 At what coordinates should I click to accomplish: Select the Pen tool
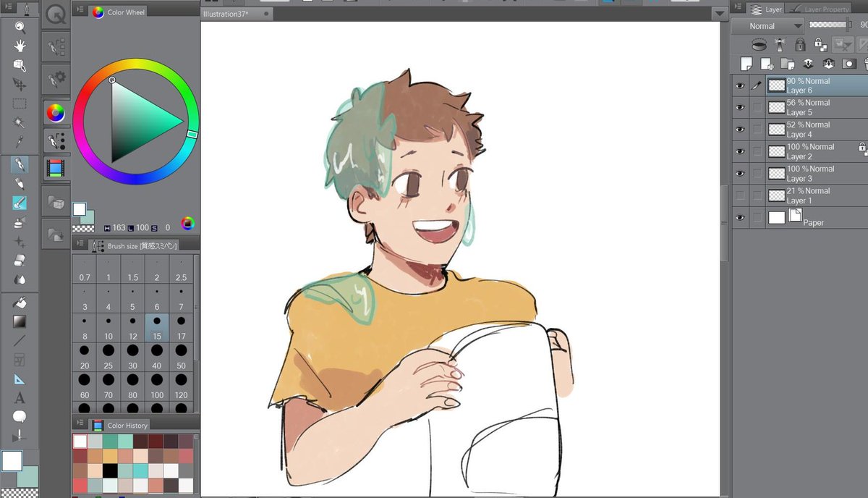pyautogui.click(x=20, y=164)
